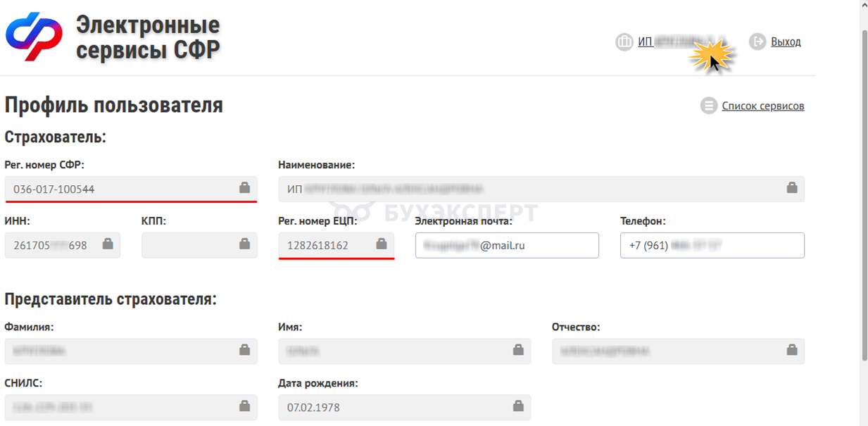Click lock icon in КПП field

[244, 244]
